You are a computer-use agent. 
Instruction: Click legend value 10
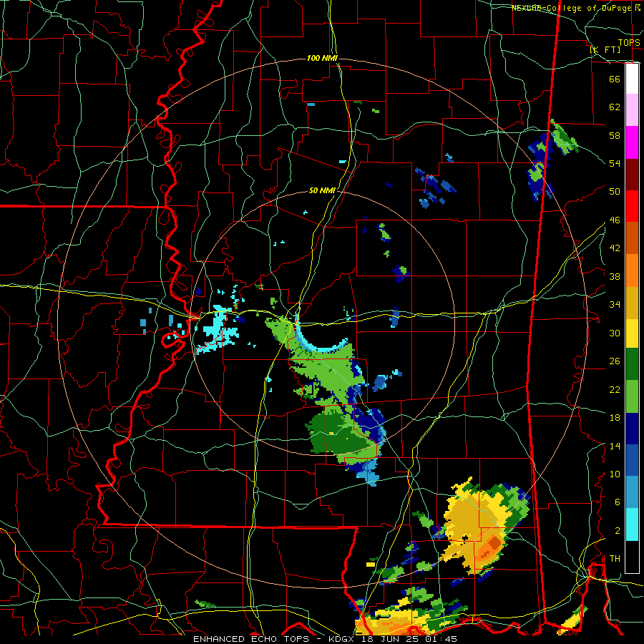tap(615, 474)
